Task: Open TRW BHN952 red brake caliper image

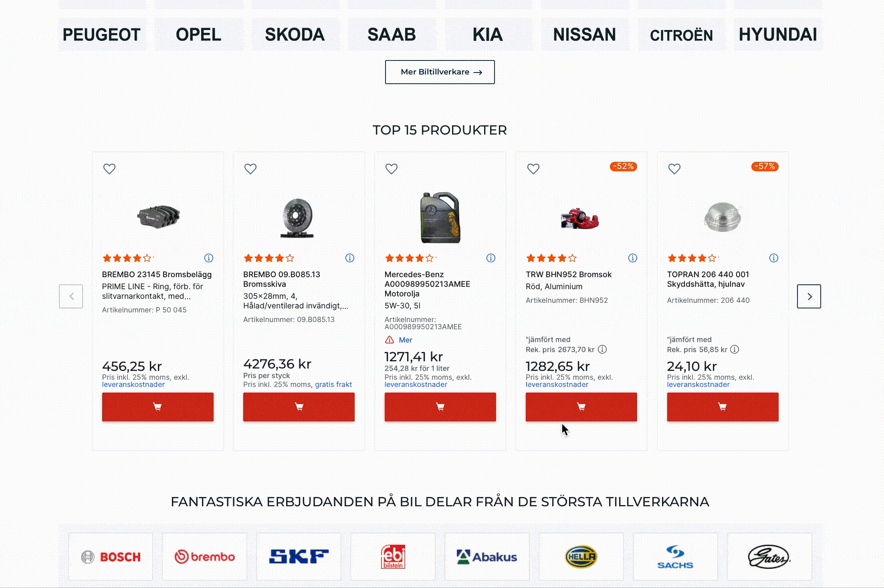Action: click(x=579, y=218)
